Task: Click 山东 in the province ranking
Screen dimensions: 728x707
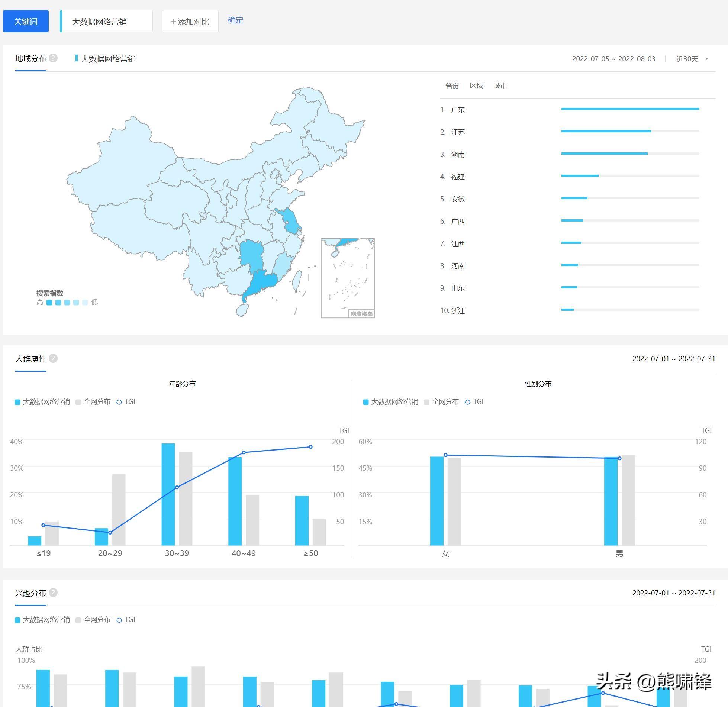Action: 458,288
